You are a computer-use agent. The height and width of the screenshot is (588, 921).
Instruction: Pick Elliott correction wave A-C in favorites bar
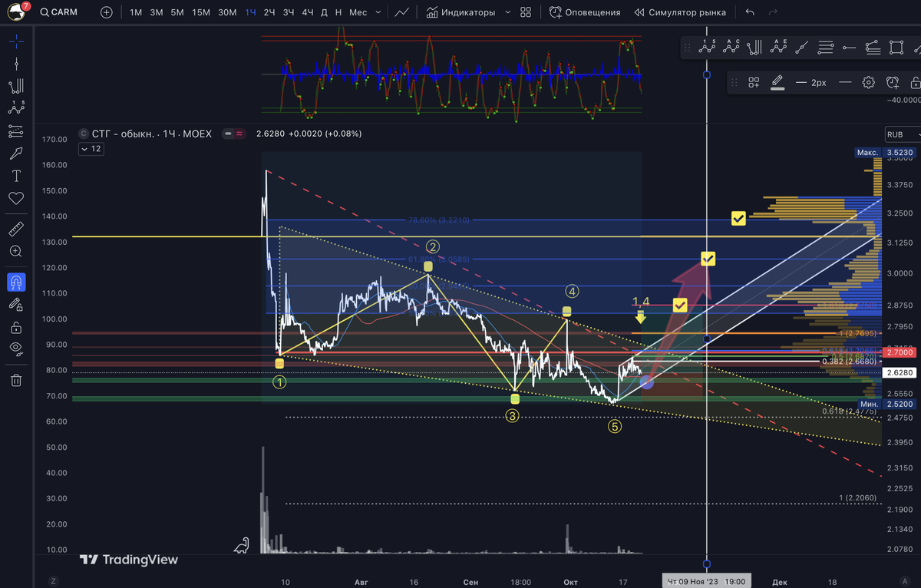coord(731,48)
